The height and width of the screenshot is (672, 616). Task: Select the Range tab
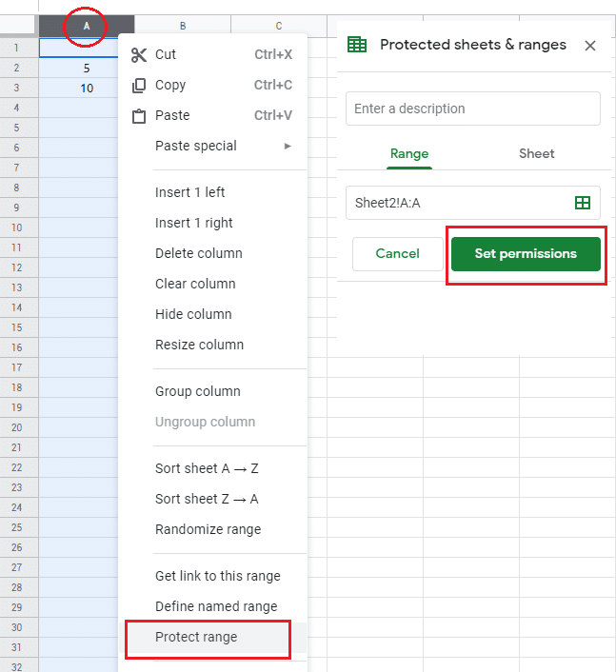[x=409, y=153]
